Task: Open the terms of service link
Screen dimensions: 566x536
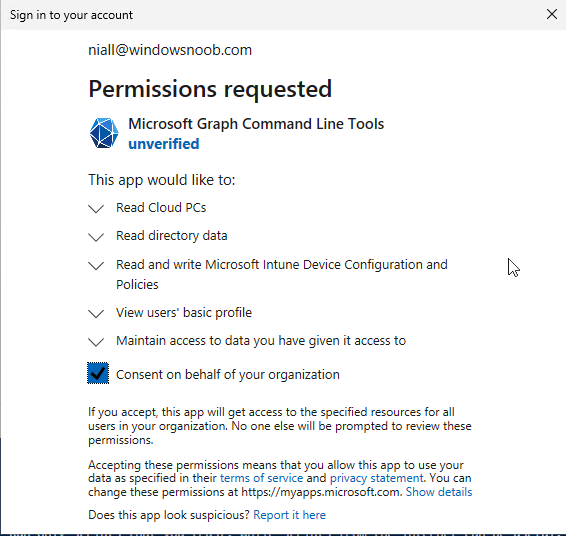Action: coord(261,478)
